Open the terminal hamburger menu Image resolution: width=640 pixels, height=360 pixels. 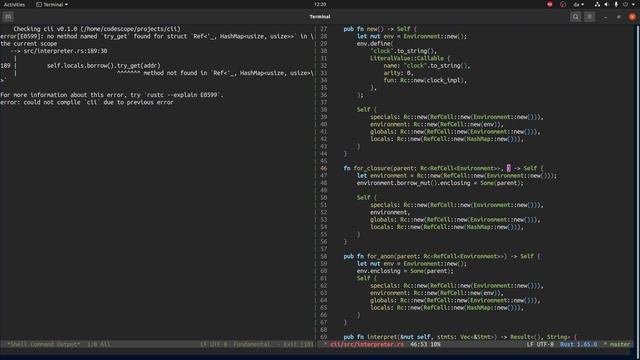tap(589, 17)
